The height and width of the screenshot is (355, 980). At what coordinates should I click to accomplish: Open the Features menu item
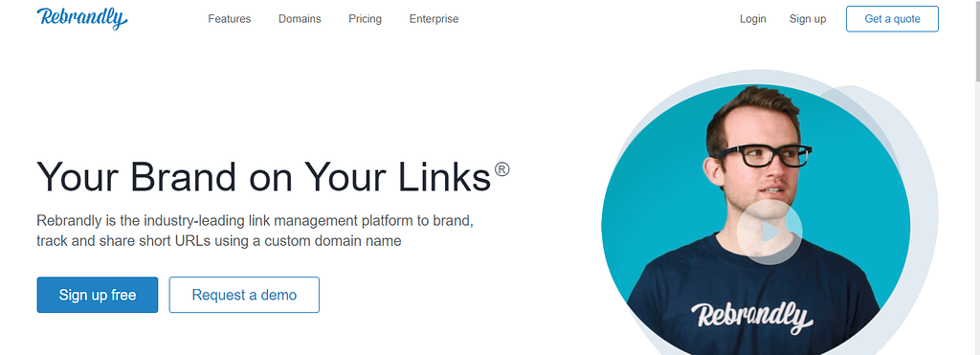[x=230, y=19]
